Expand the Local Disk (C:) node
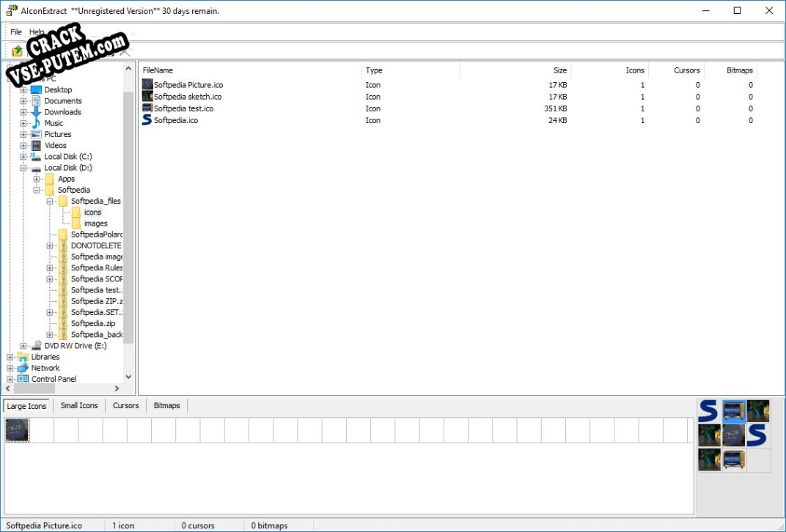This screenshot has width=786, height=532. (x=23, y=157)
